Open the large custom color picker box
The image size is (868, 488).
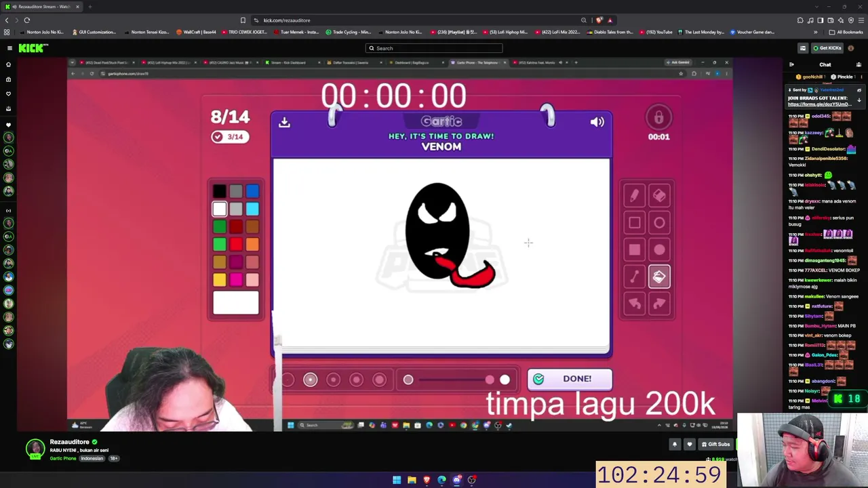pos(236,303)
